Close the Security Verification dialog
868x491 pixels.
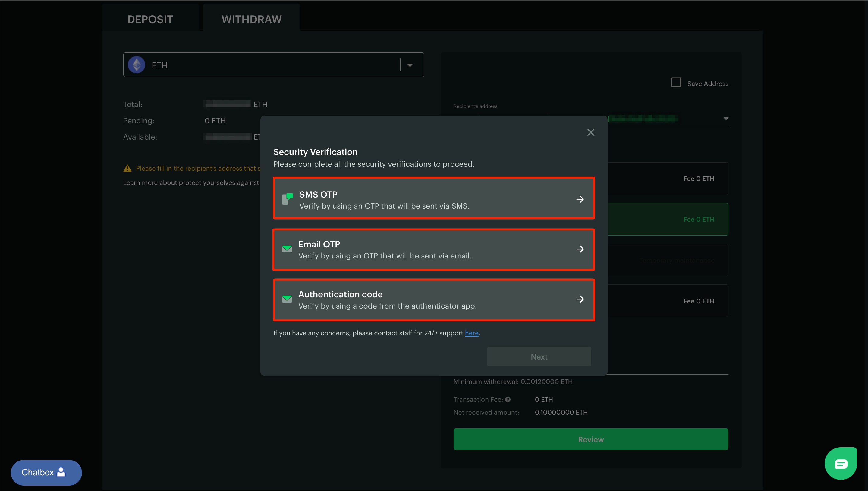[x=591, y=132]
